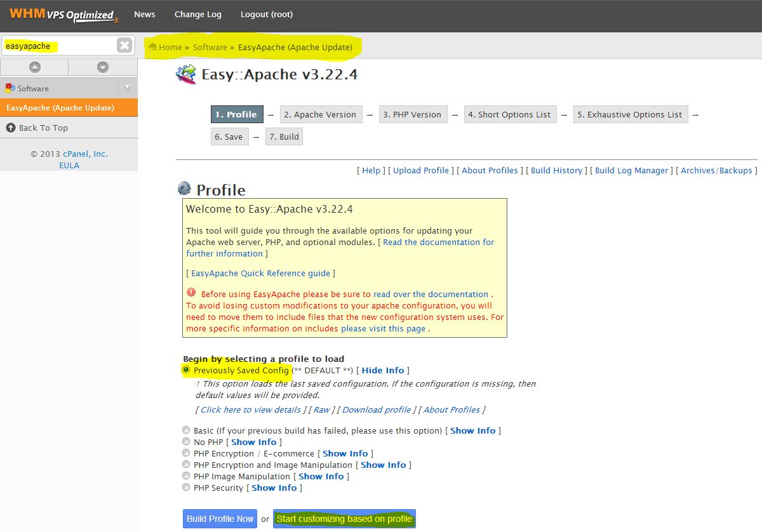Show Info for PHP Security profile
This screenshot has width=762, height=532.
pos(274,488)
